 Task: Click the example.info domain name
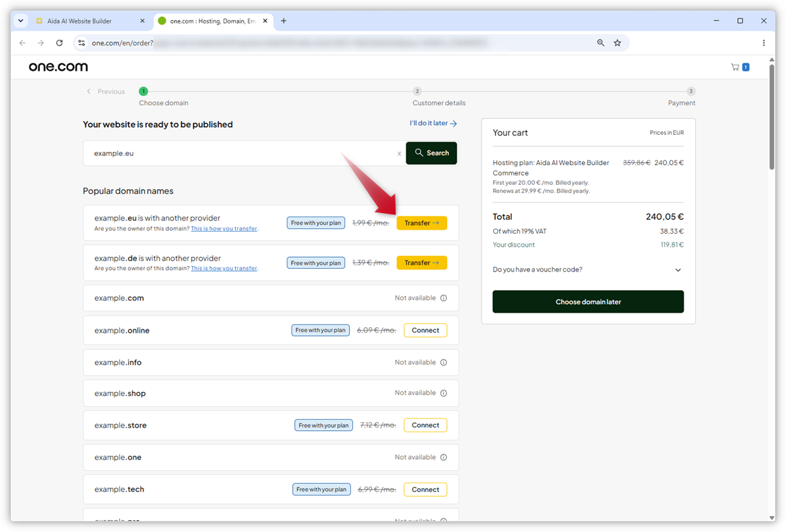click(x=118, y=363)
